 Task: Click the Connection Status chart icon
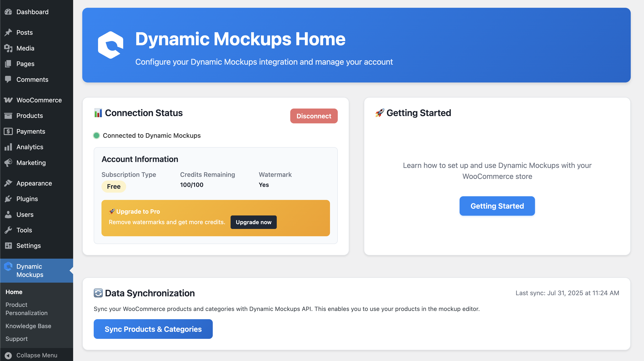[98, 113]
